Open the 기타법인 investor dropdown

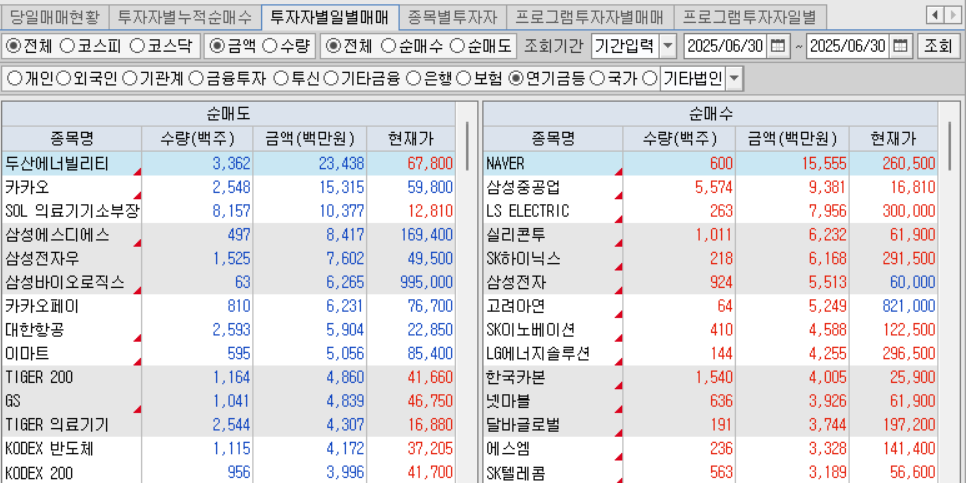734,78
